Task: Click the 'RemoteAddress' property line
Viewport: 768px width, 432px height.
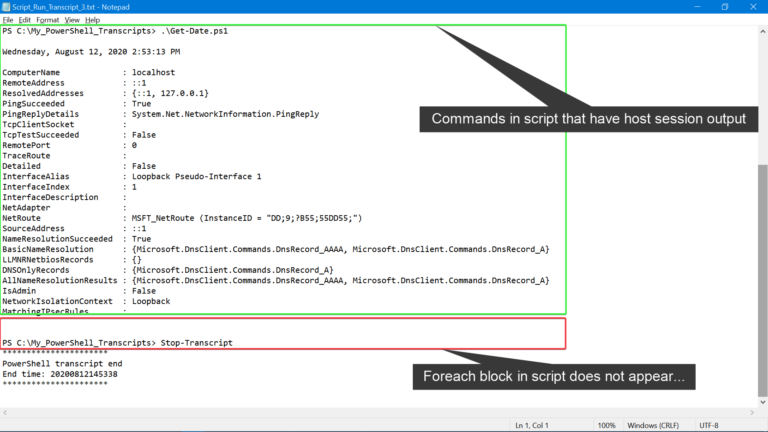Action: click(74, 83)
